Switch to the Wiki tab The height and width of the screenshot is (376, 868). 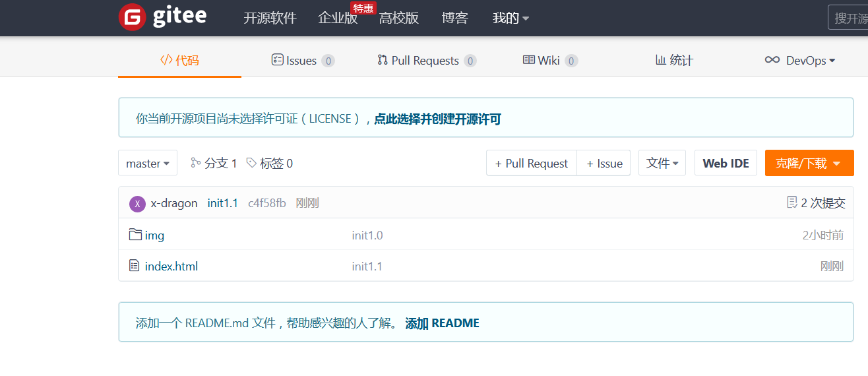pyautogui.click(x=550, y=60)
